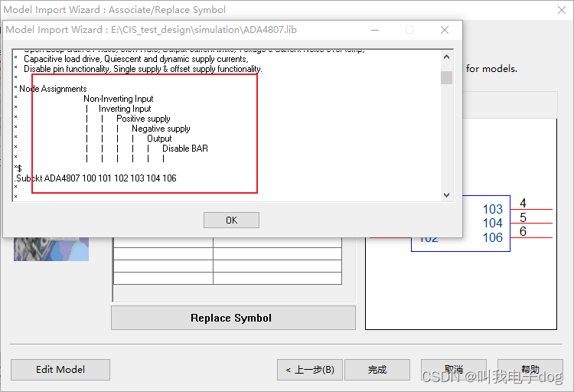Select pin 104 in symbol preview

493,223
